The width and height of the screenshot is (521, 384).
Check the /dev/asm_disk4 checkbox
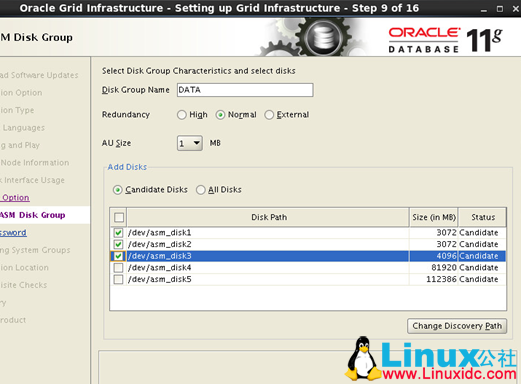point(118,268)
